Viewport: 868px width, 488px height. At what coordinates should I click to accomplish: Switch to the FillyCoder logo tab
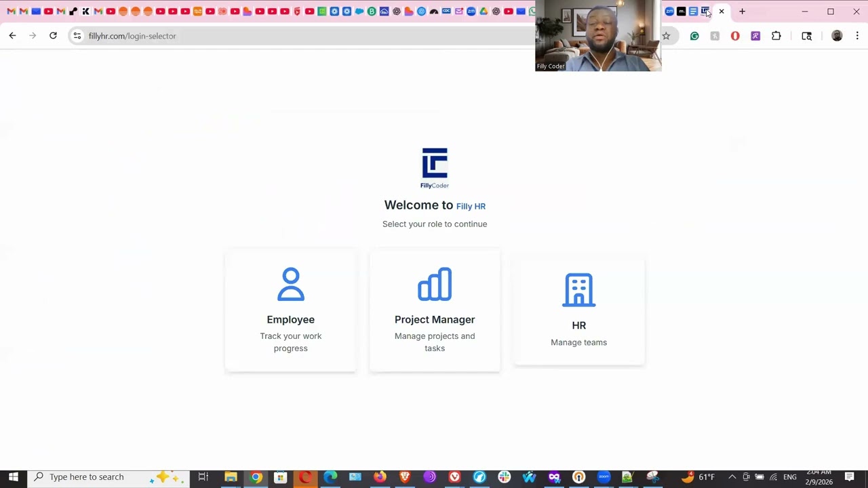click(x=705, y=12)
